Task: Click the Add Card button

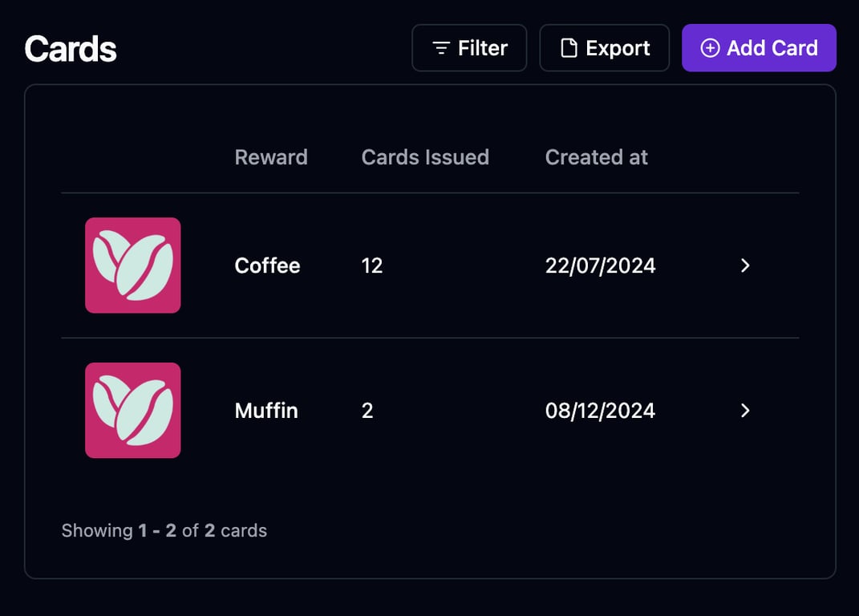Action: pos(759,48)
